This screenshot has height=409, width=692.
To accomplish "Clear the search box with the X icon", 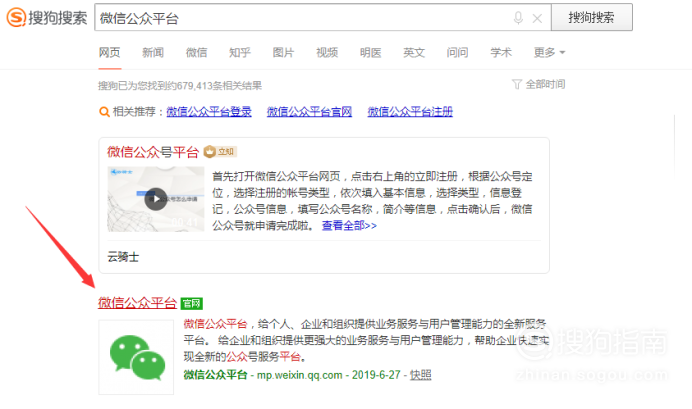I will [x=537, y=19].
